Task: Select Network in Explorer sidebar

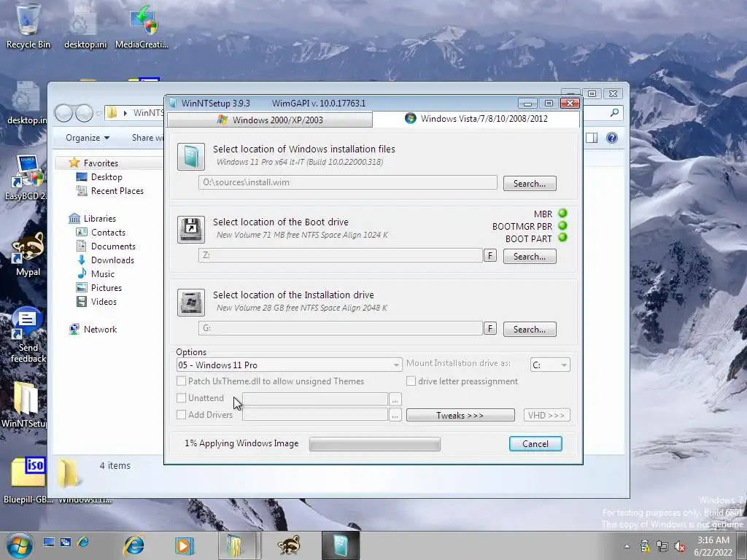Action: (x=93, y=330)
